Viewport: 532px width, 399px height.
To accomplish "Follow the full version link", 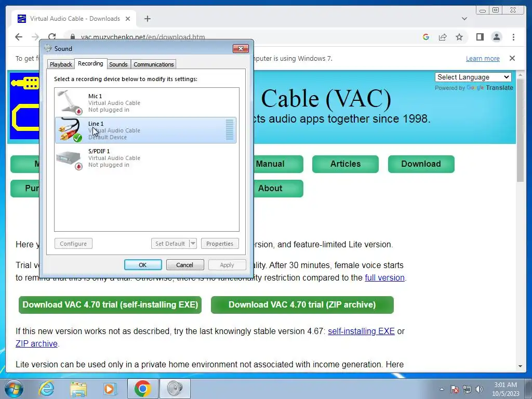I will click(385, 277).
